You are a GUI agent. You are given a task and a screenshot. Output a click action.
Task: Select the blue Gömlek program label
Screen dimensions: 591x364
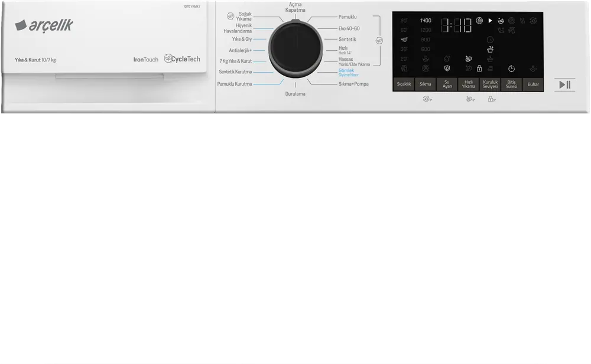coord(346,70)
